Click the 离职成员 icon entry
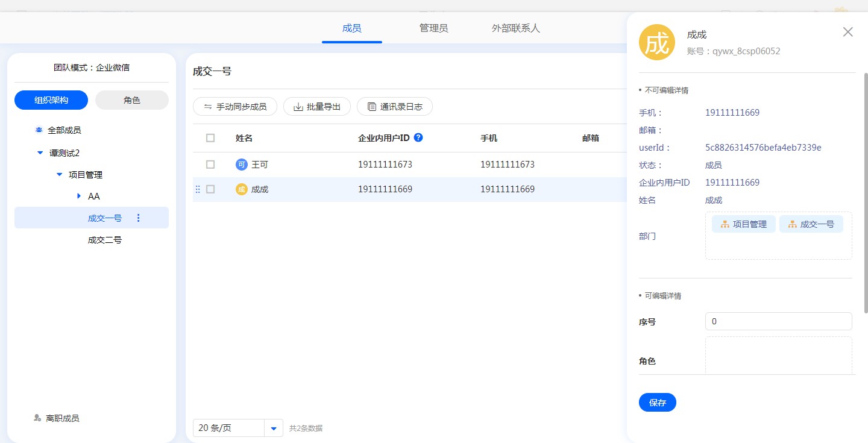The height and width of the screenshot is (443, 868). (38, 418)
